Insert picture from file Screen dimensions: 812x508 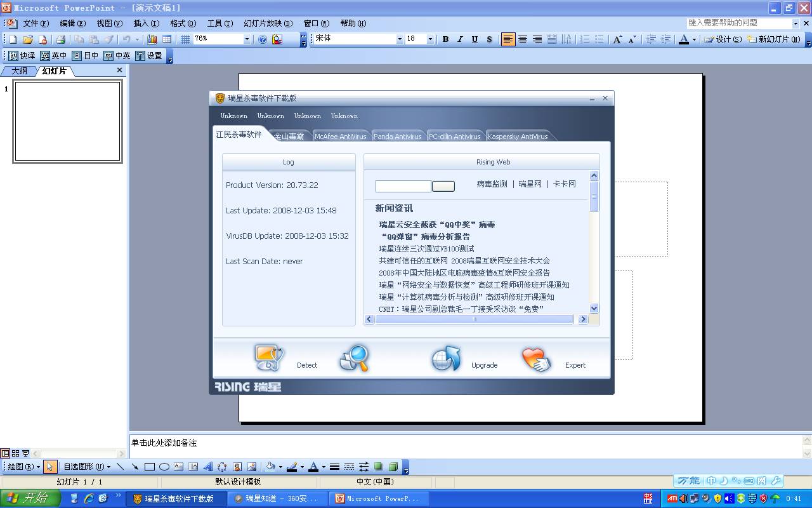click(251, 467)
